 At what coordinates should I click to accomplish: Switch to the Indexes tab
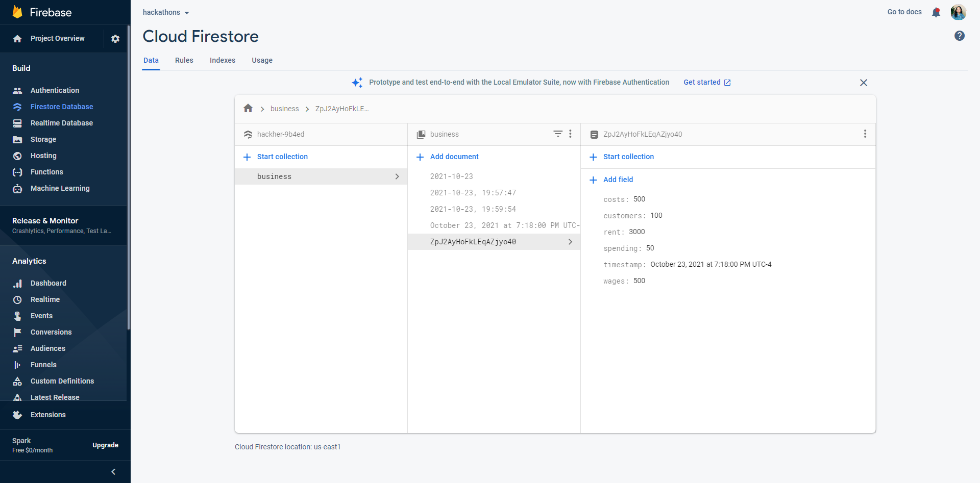223,60
